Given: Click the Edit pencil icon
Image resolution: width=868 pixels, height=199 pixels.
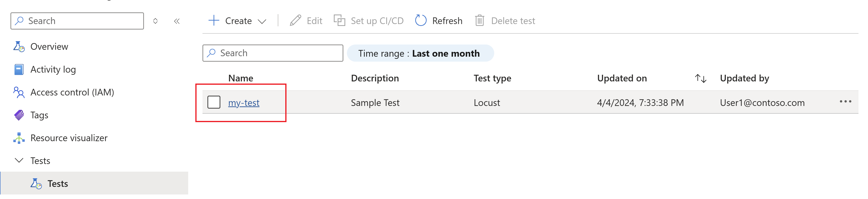Looking at the screenshot, I should click(x=295, y=20).
